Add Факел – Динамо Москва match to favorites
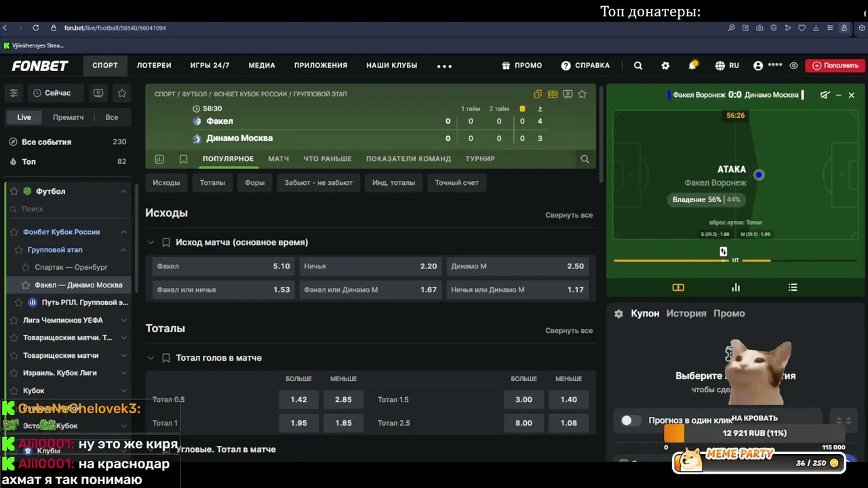The height and width of the screenshot is (488, 868). click(x=582, y=94)
